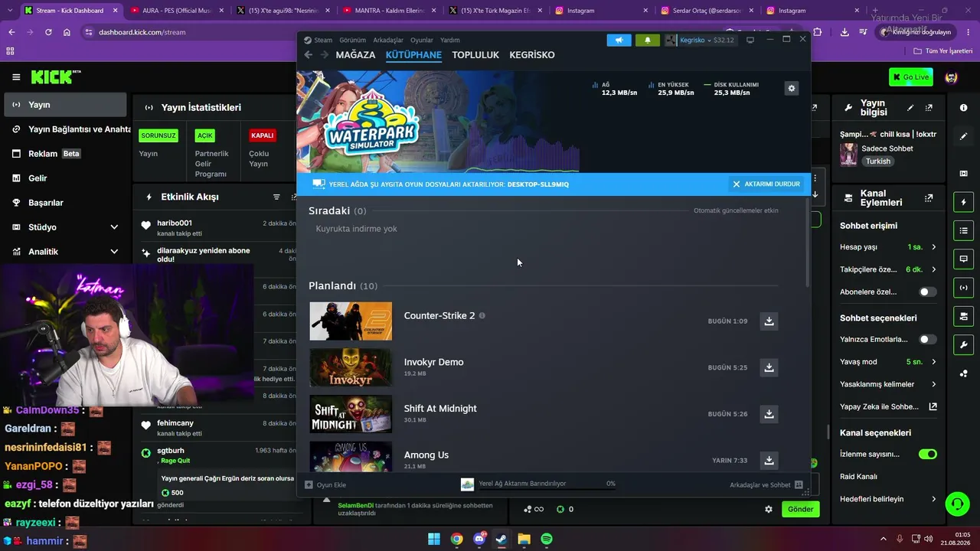Open Steam notifications bell
Image resolution: width=980 pixels, height=551 pixels.
(647, 40)
